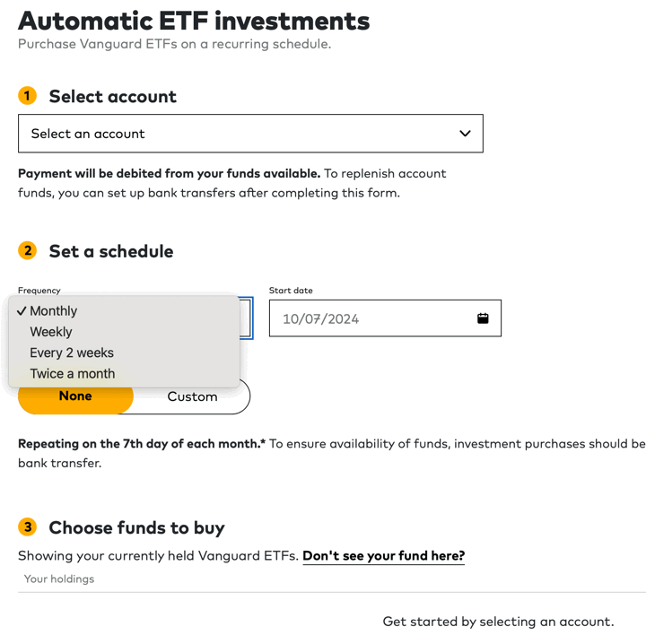646x644 pixels.
Task: Click the Frequency select box behind the list
Action: pos(247,318)
